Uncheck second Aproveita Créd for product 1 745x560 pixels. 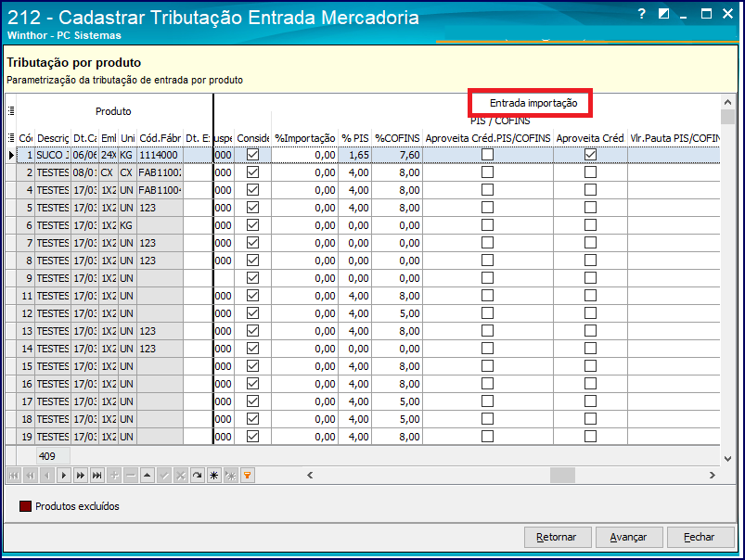(x=590, y=155)
